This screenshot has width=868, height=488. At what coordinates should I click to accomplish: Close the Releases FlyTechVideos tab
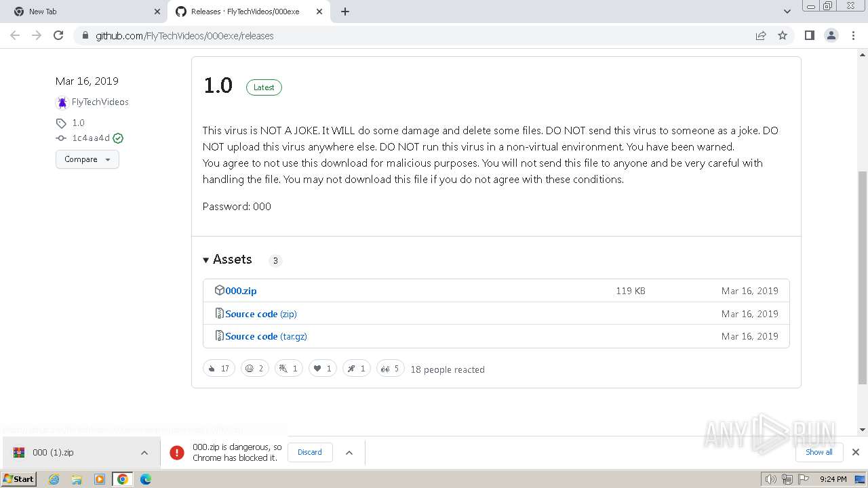[x=319, y=12]
